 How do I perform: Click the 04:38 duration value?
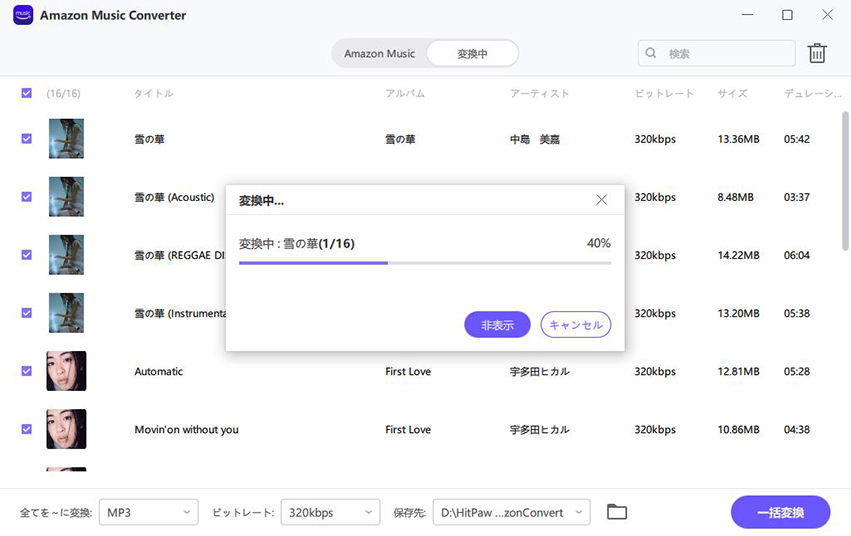(x=796, y=429)
